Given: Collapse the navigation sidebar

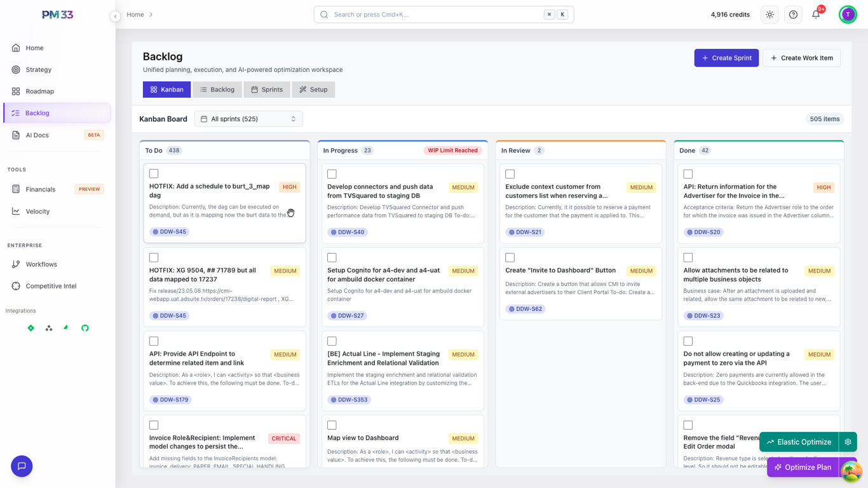Looking at the screenshot, I should pos(115,17).
